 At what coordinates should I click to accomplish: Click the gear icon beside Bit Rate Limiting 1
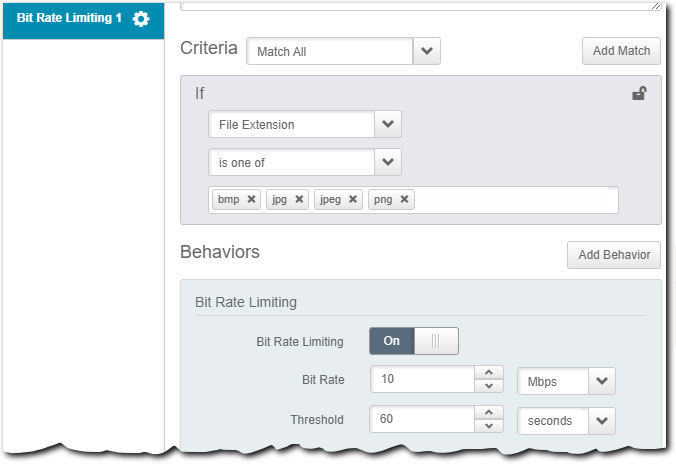pos(141,19)
